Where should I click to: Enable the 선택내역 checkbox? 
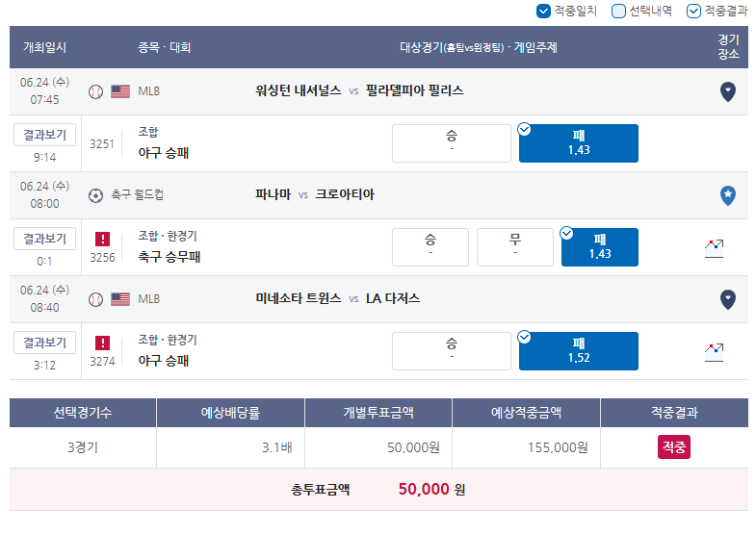(618, 12)
